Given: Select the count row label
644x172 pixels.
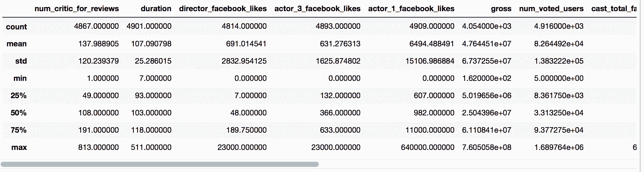Looking at the screenshot, I should [x=16, y=27].
